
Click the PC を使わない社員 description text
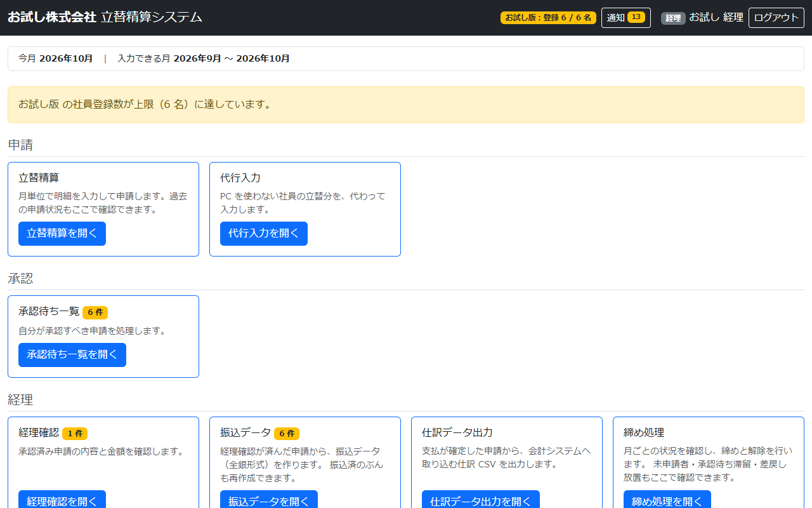[303, 203]
